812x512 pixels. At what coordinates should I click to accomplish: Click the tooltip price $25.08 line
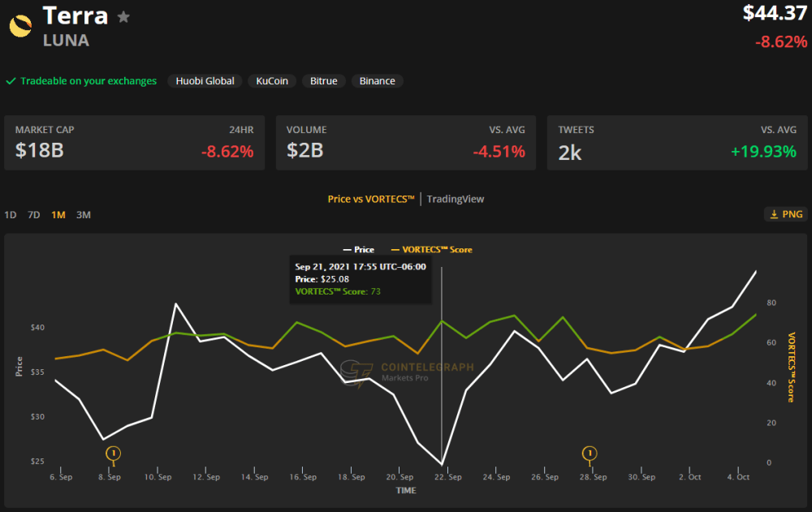pos(322,279)
